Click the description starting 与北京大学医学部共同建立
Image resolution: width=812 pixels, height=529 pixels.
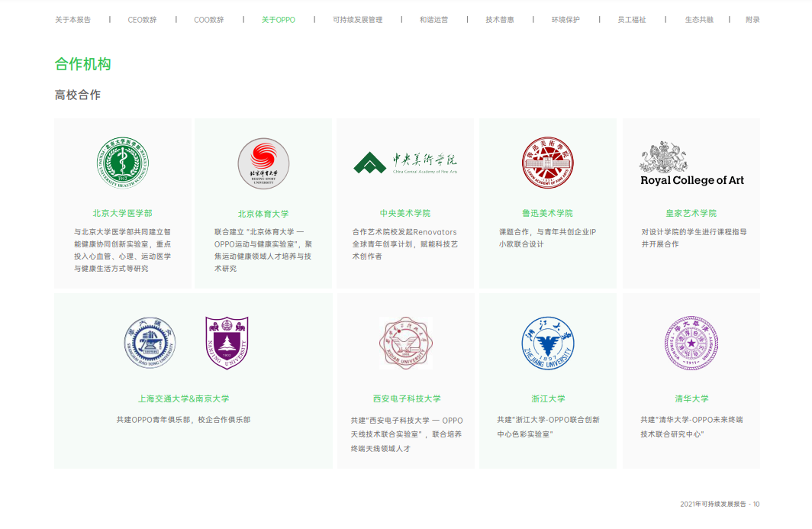[122, 250]
